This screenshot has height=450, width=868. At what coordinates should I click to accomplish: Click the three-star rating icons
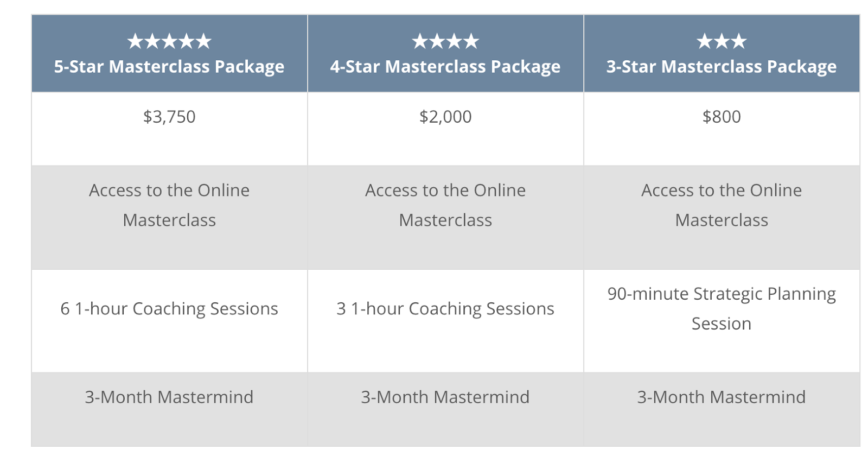pos(722,41)
